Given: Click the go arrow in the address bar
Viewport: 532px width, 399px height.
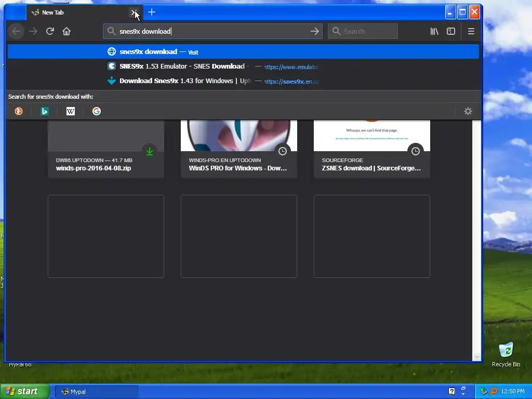Looking at the screenshot, I should point(315,31).
